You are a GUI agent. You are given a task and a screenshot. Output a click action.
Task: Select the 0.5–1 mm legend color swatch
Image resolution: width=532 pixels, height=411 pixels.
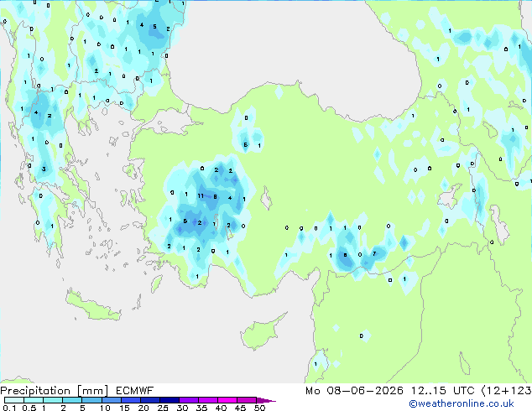34,400
